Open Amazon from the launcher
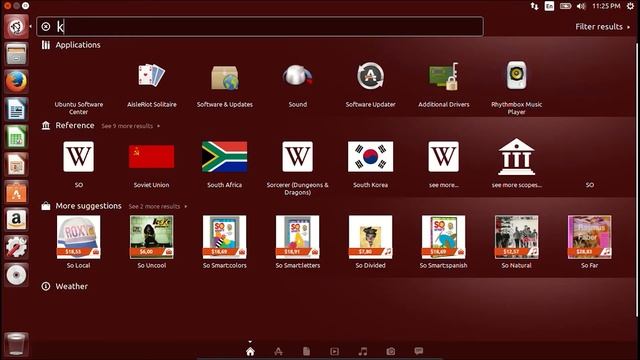This screenshot has width=640, height=360. point(16,220)
